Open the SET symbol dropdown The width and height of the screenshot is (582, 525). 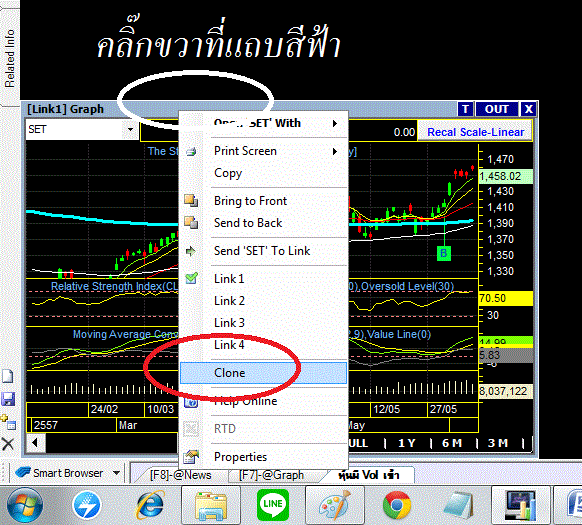click(130, 130)
